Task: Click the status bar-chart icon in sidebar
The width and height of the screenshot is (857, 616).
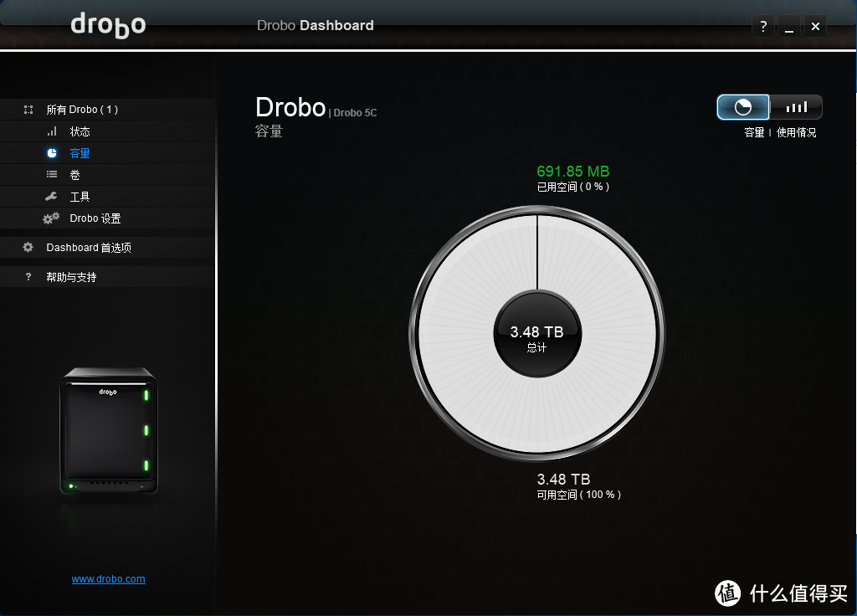Action: click(52, 131)
